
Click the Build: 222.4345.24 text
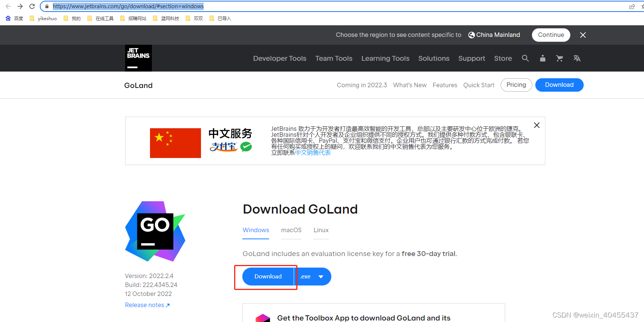(151, 285)
